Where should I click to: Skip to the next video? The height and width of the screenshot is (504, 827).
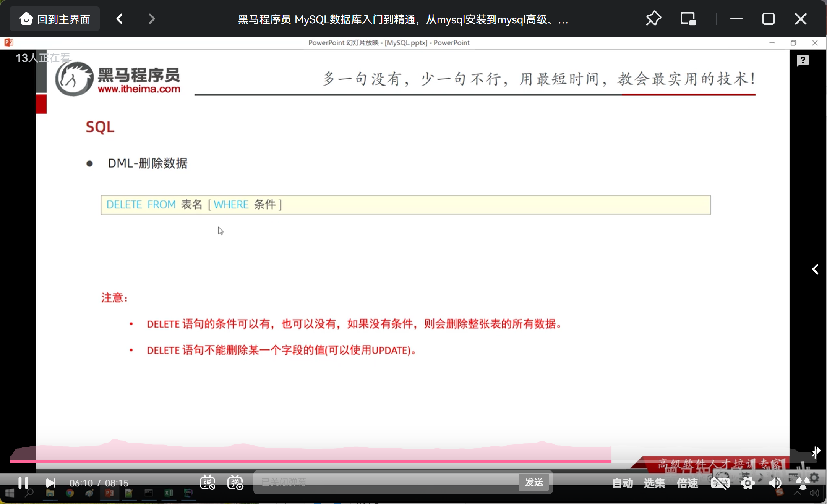point(50,483)
